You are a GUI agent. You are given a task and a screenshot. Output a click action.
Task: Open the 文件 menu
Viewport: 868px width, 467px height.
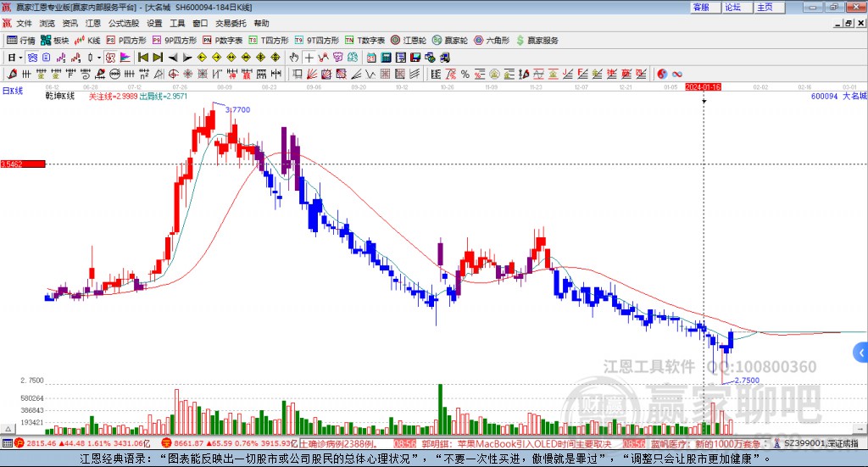tap(25, 23)
